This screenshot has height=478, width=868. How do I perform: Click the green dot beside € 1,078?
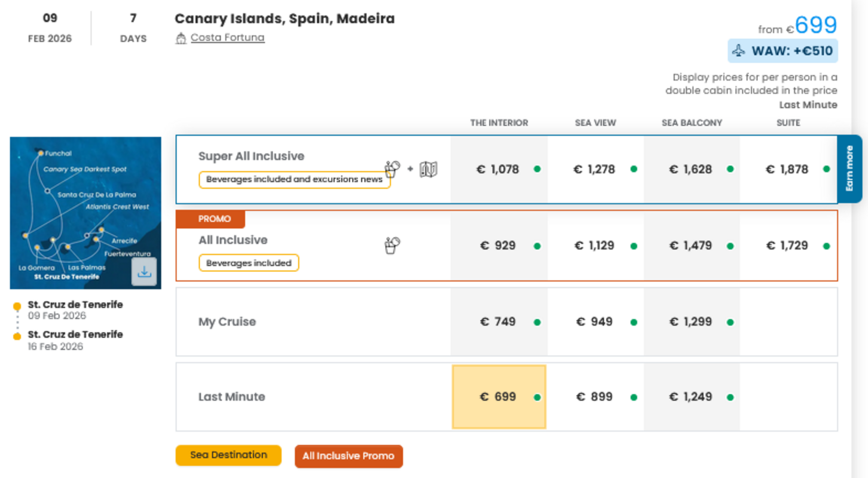[537, 169]
